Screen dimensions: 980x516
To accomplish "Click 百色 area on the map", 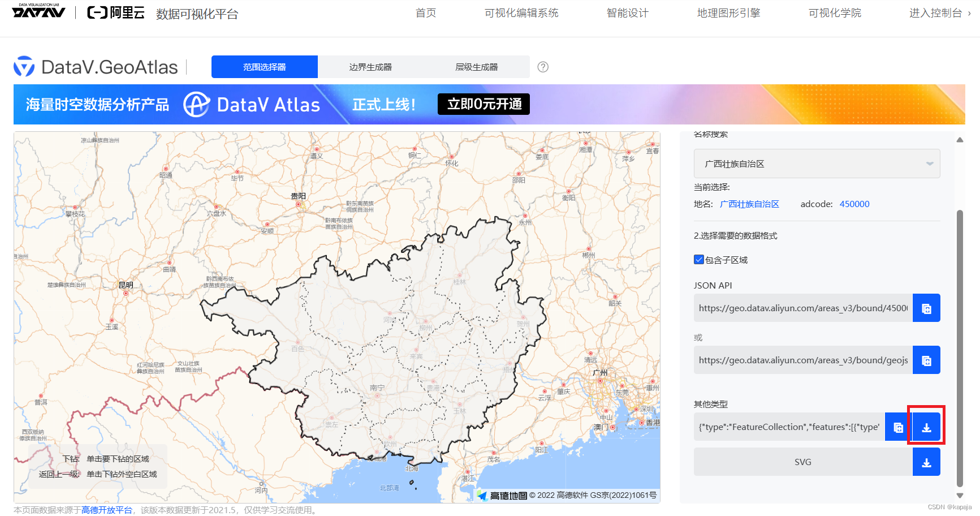I will [x=297, y=349].
